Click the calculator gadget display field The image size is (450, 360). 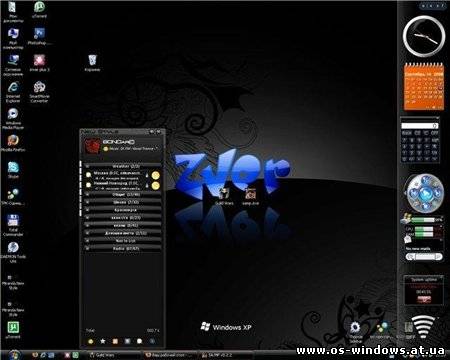click(x=420, y=126)
